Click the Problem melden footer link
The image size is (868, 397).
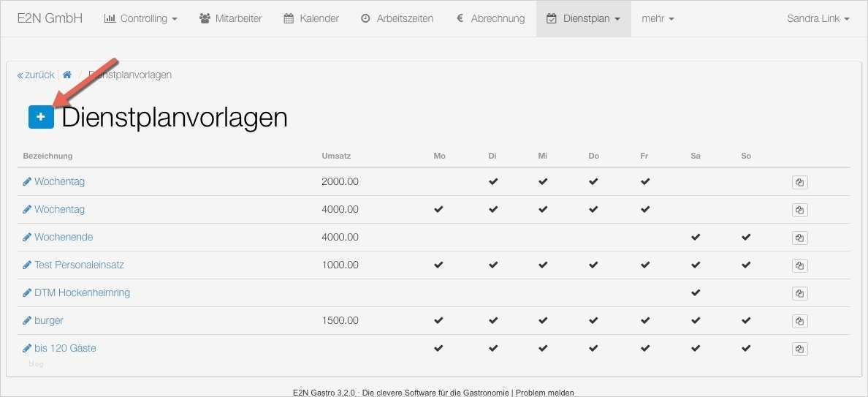click(x=544, y=393)
